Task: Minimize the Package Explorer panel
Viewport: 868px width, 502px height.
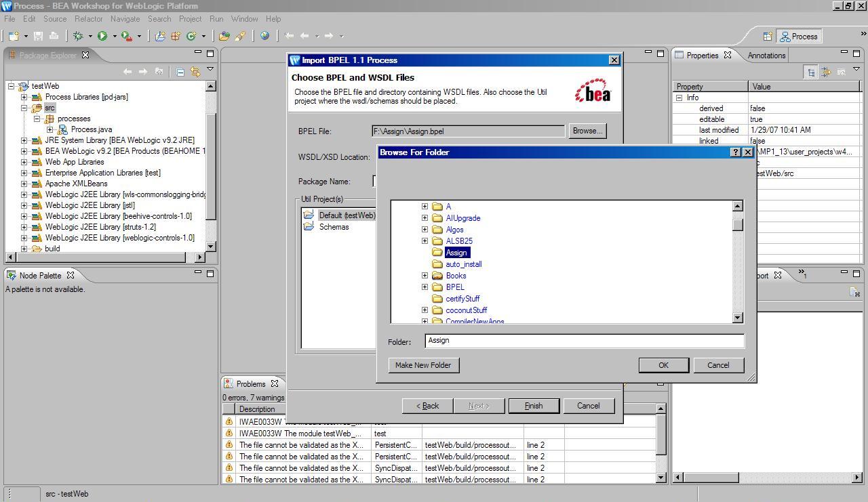Action: click(x=198, y=53)
